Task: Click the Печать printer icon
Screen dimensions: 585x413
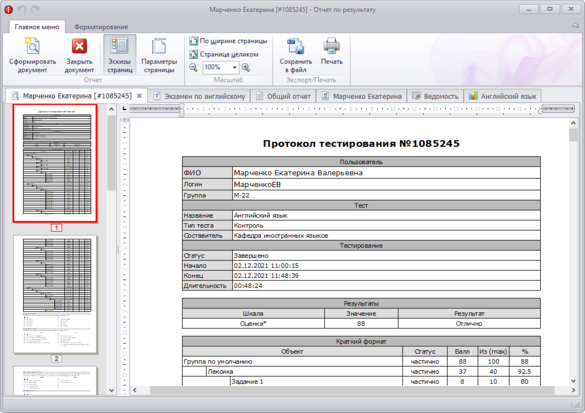Action: (331, 51)
